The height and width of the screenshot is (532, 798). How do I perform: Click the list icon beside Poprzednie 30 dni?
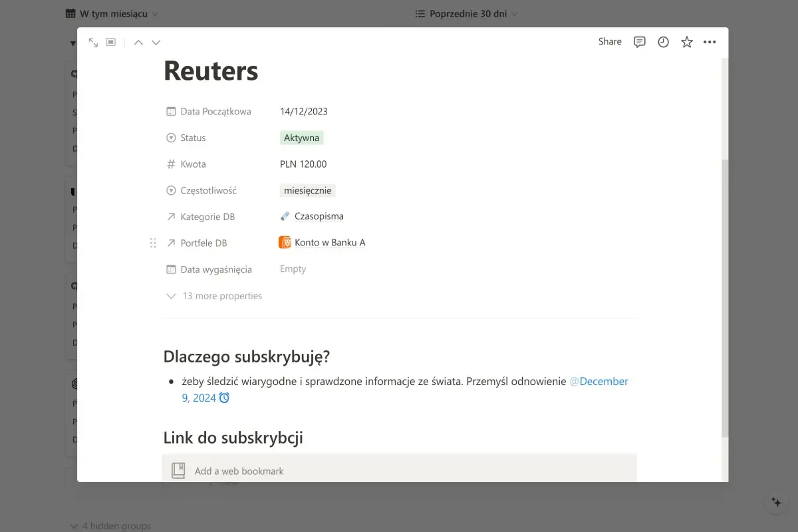tap(420, 13)
